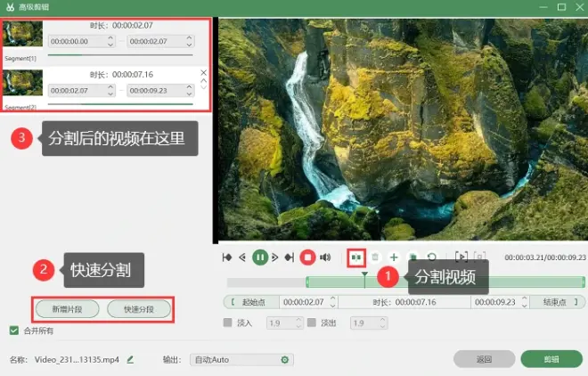This screenshot has width=588, height=376.
Task: Step back one frame
Action: [x=242, y=257]
